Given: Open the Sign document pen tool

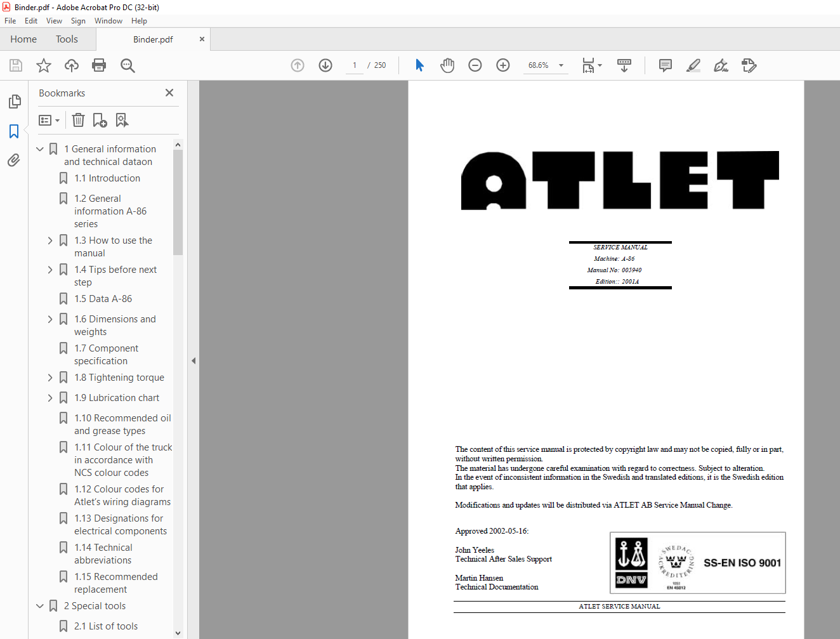Looking at the screenshot, I should tap(721, 65).
